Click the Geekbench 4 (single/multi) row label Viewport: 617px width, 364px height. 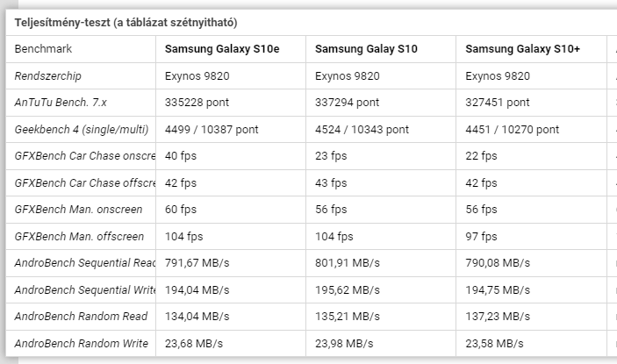coord(82,129)
